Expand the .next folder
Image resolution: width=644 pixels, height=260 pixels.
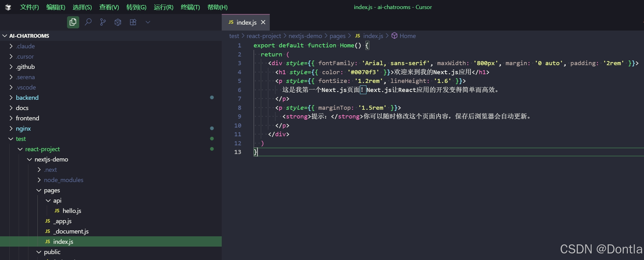pos(111,170)
